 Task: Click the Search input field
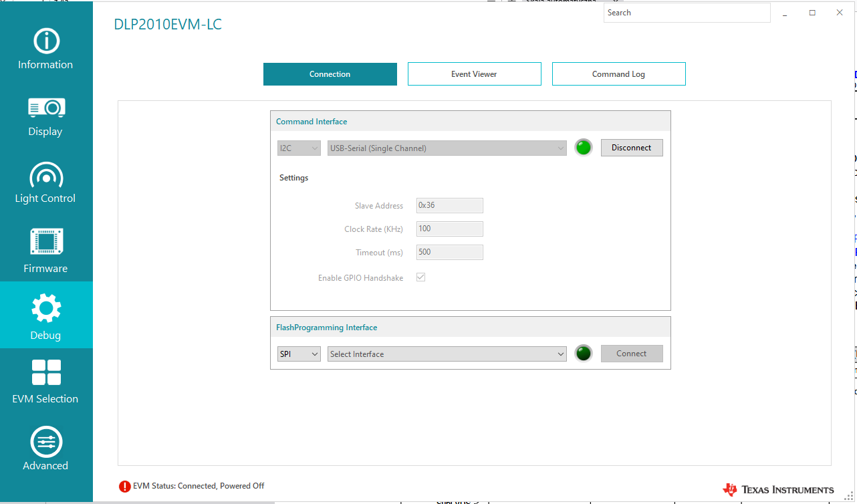tap(687, 13)
